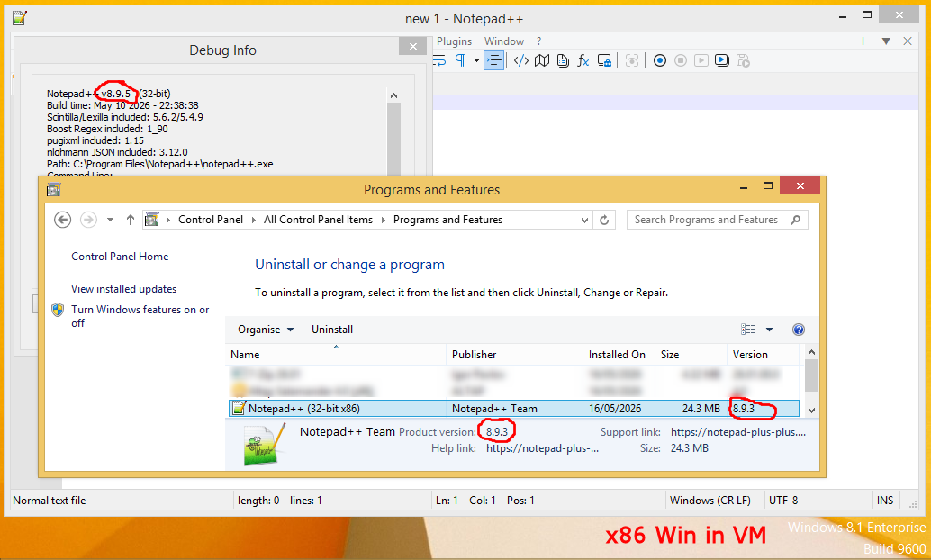Expand the chevron after All Control Panel Items
Image resolution: width=931 pixels, height=560 pixels.
(383, 220)
